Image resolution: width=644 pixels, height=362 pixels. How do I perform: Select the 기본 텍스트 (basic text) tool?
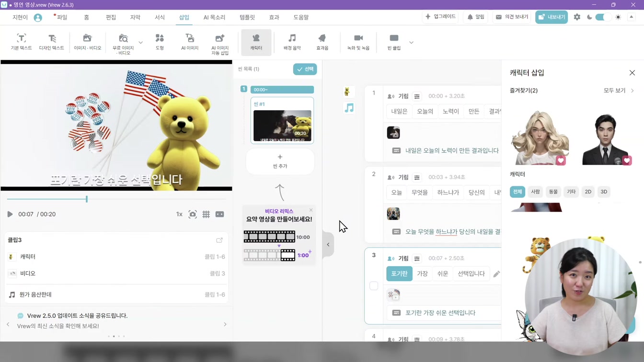tap(22, 42)
